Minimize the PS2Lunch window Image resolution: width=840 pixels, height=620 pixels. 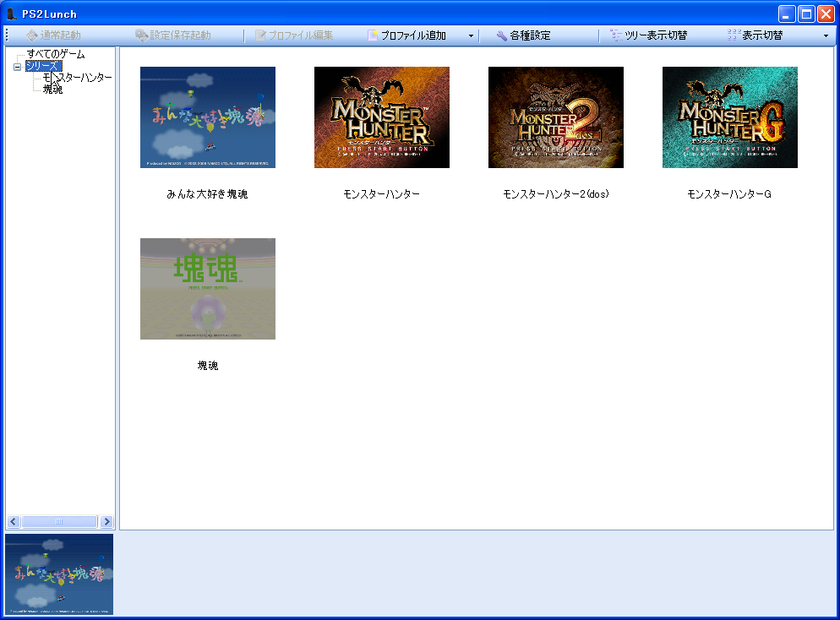pyautogui.click(x=787, y=14)
